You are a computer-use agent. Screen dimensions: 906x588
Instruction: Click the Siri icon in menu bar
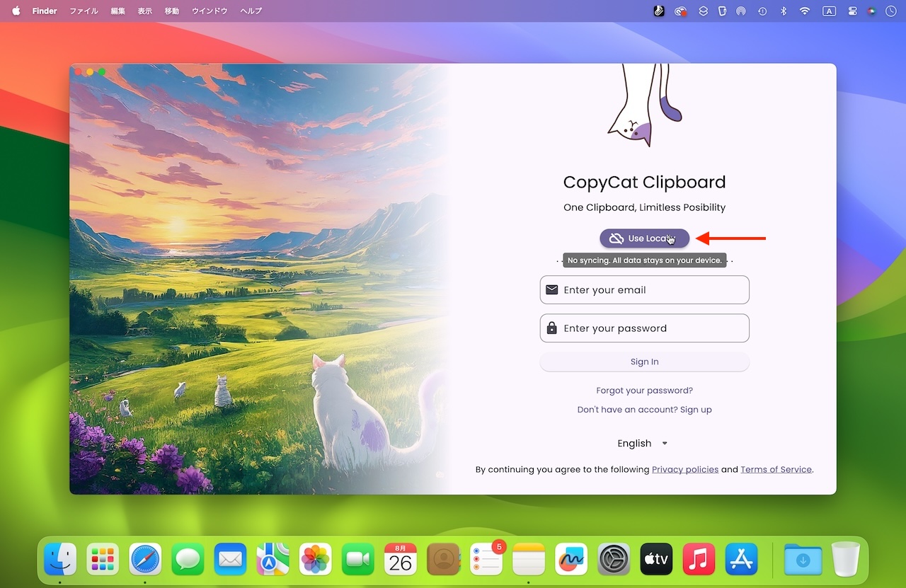coord(872,11)
